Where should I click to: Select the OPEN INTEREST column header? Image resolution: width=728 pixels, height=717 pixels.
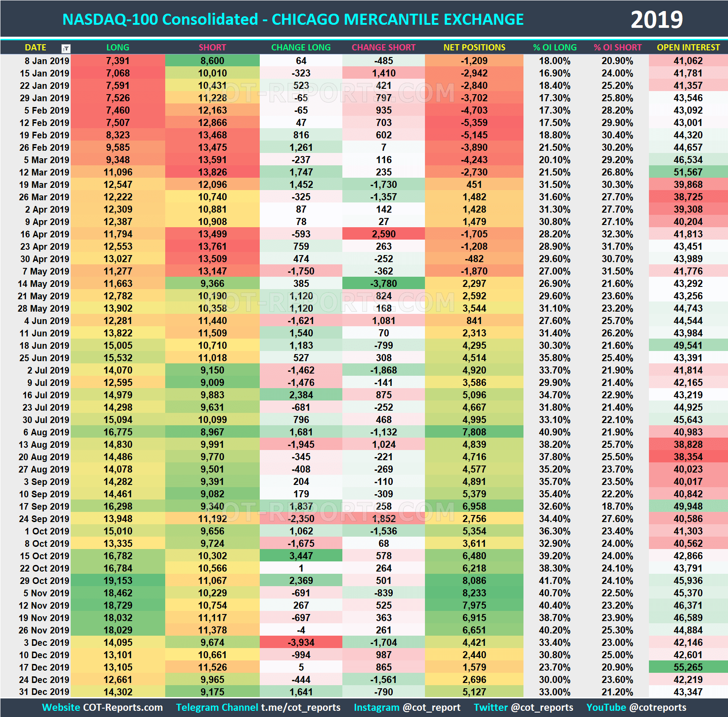(689, 48)
